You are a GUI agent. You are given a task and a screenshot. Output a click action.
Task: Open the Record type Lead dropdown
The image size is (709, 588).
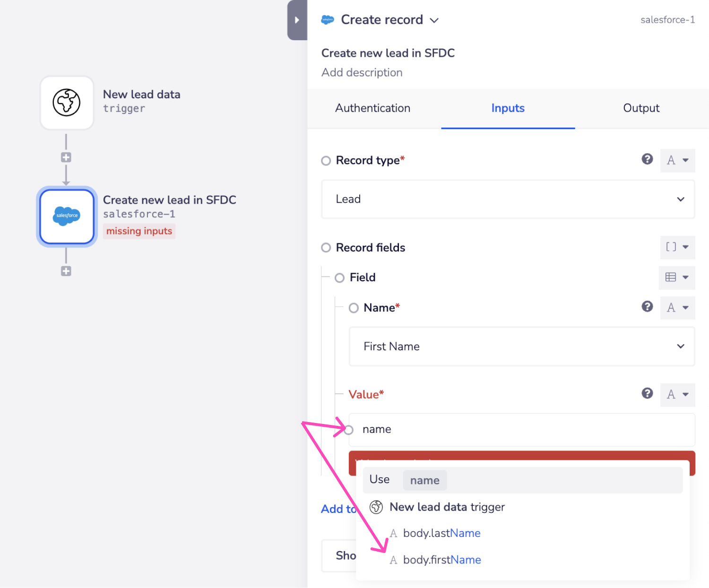click(x=508, y=199)
